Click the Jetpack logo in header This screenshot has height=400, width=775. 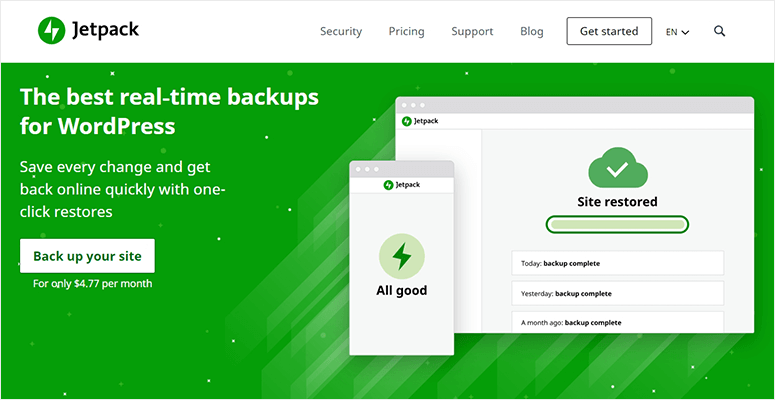pyautogui.click(x=88, y=31)
